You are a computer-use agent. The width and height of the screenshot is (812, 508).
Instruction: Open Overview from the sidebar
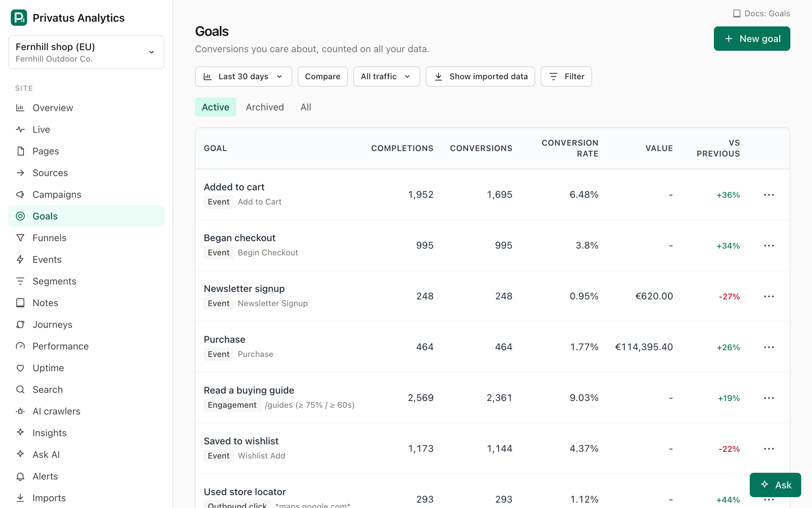(x=86, y=108)
